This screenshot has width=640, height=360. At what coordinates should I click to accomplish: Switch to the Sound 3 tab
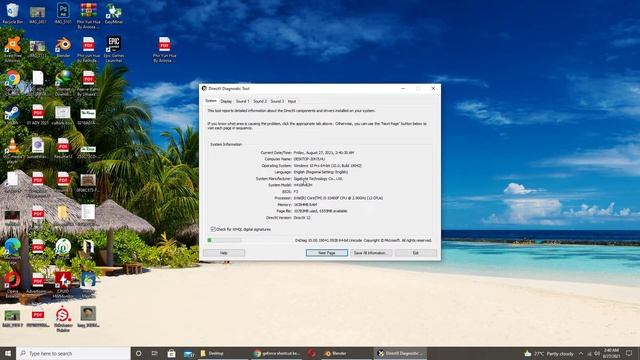pyautogui.click(x=277, y=101)
